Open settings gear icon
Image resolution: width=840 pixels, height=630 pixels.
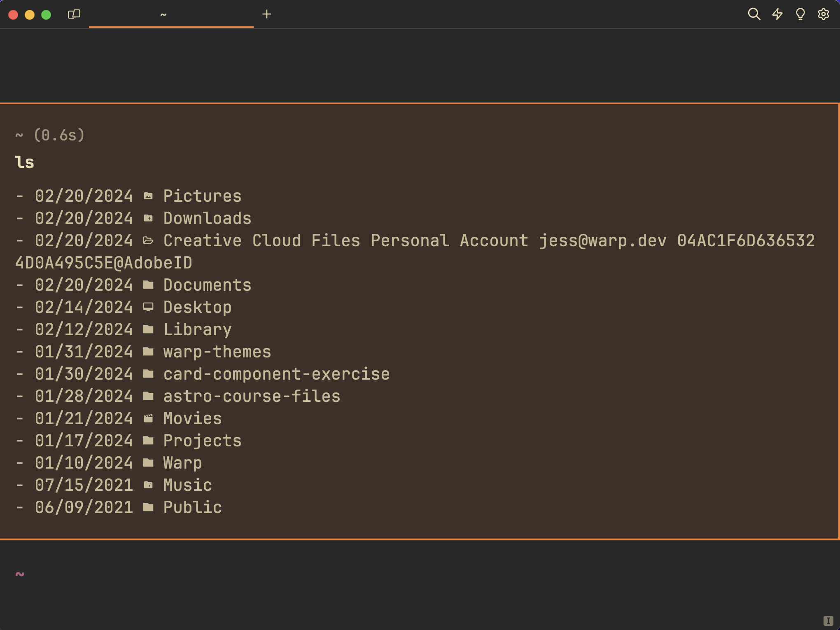point(823,14)
